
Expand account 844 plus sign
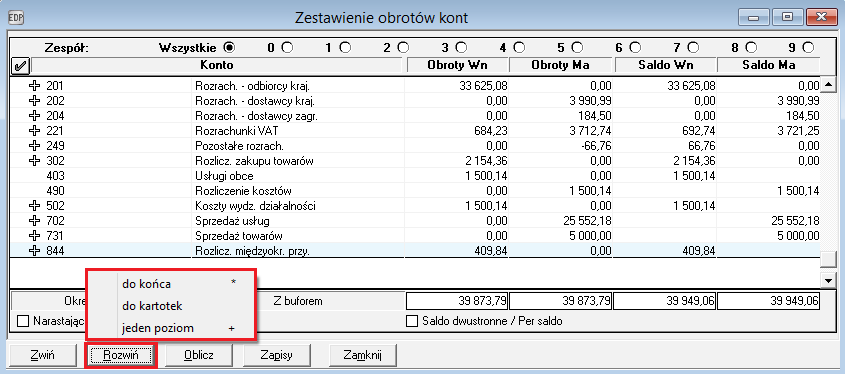(x=35, y=251)
